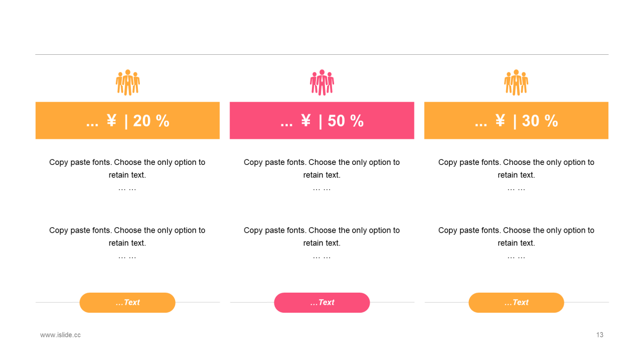Select the lower text paragraph in left column

pos(127,237)
